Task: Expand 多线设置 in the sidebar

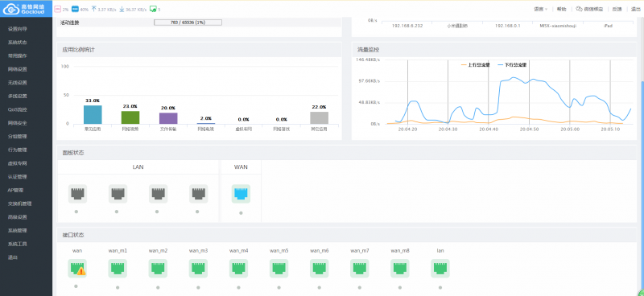Action: [x=17, y=96]
